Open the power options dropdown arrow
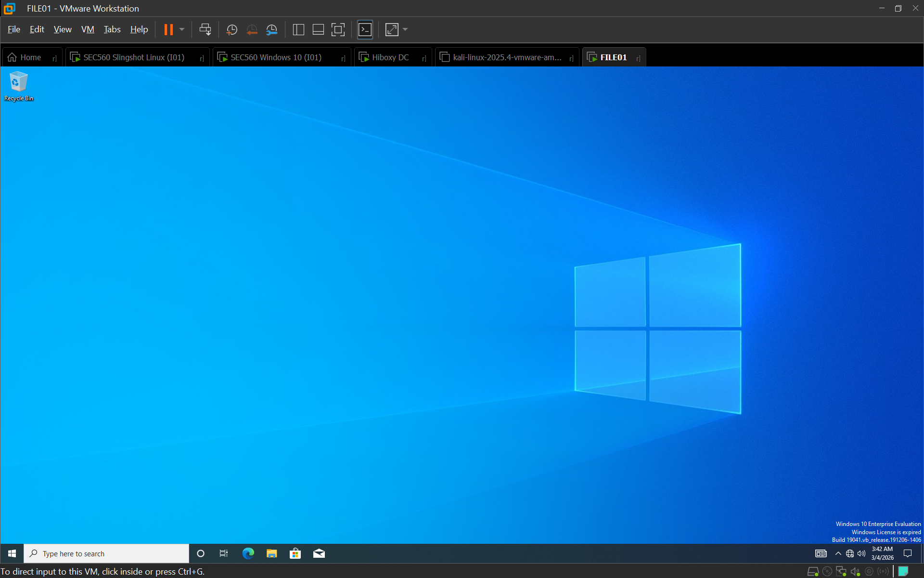Viewport: 924px width, 578px height. [x=182, y=29]
